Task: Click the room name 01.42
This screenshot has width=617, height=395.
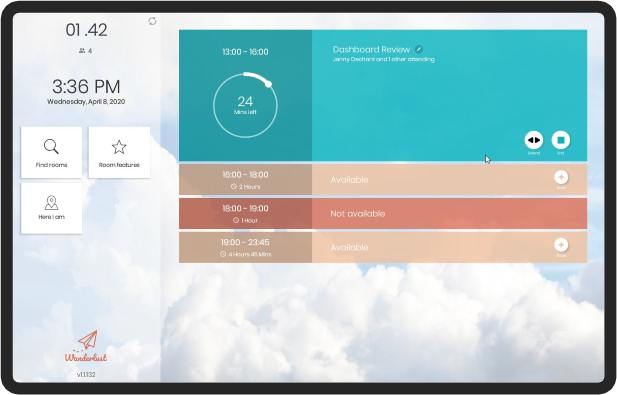Action: click(86, 30)
